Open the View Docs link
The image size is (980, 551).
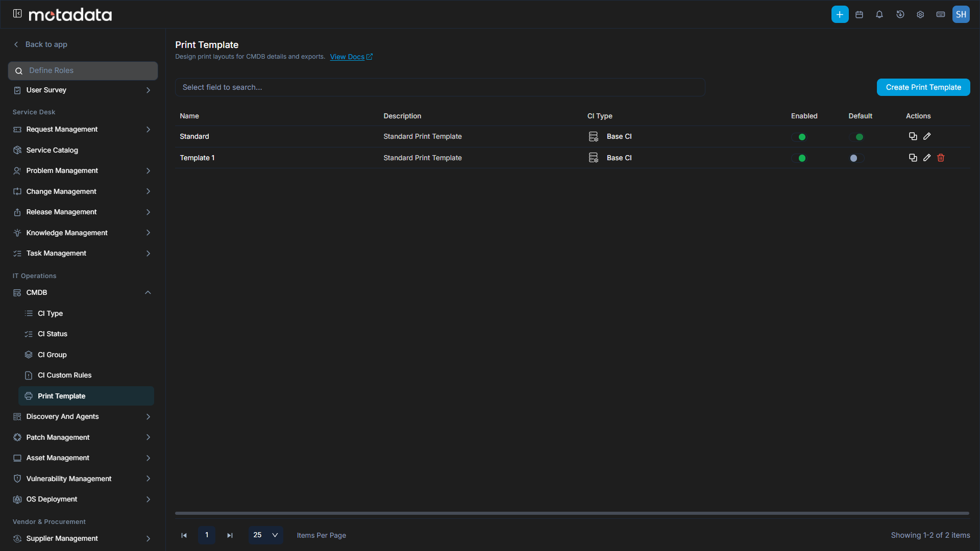[351, 57]
